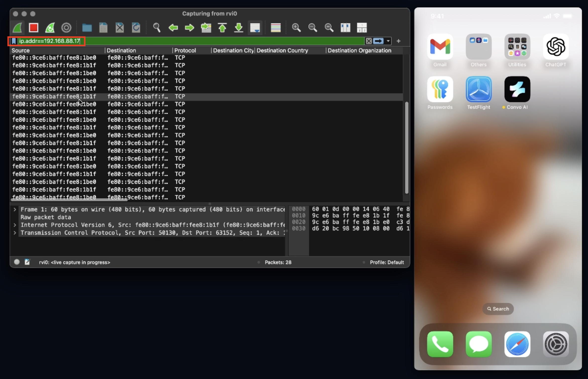588x379 pixels.
Task: Clear the display filter field
Action: (x=369, y=41)
